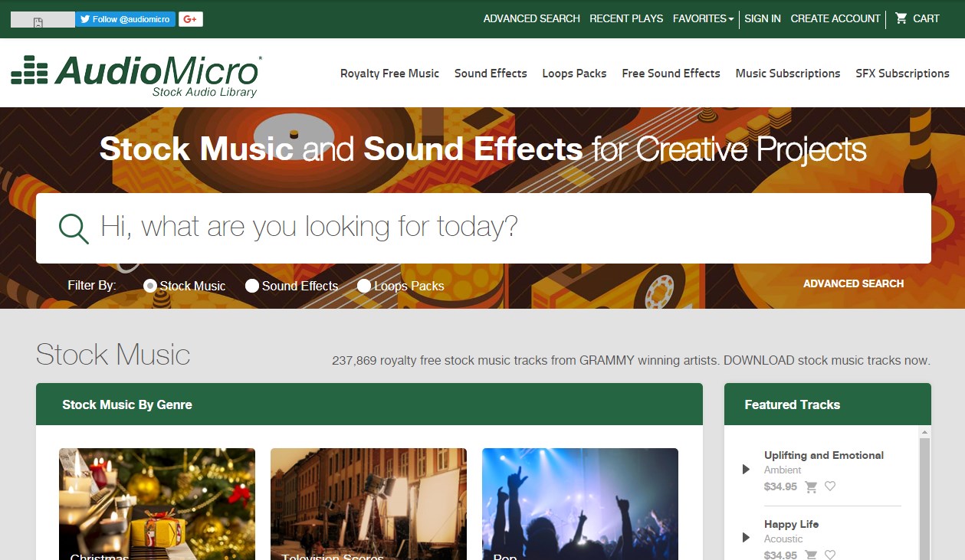
Task: Open the Pop genre thumbnail
Action: coord(580,504)
